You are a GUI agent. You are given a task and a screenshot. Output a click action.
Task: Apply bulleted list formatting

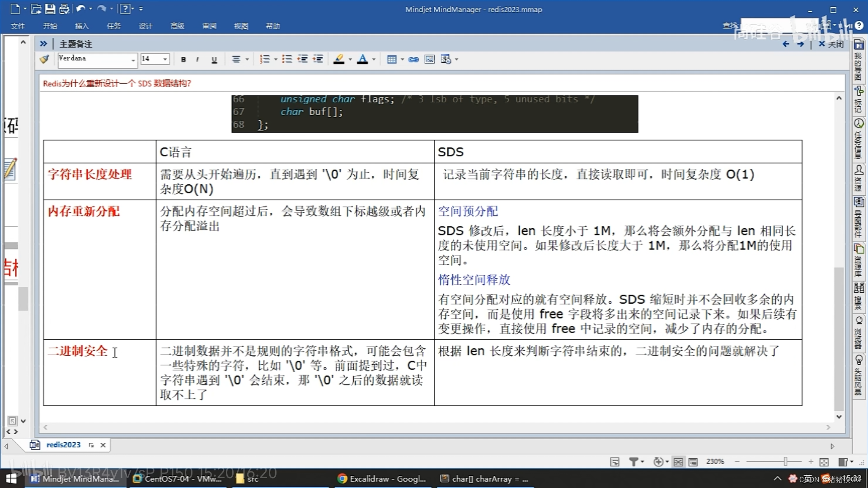(x=286, y=59)
